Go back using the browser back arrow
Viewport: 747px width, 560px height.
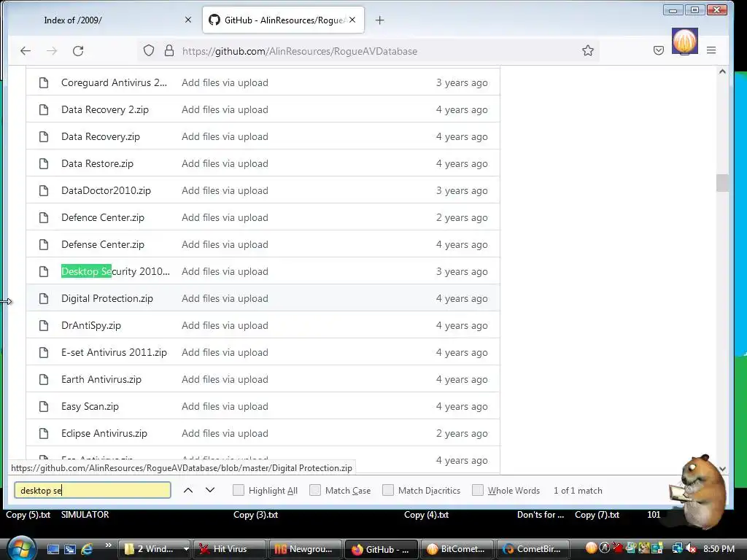26,51
